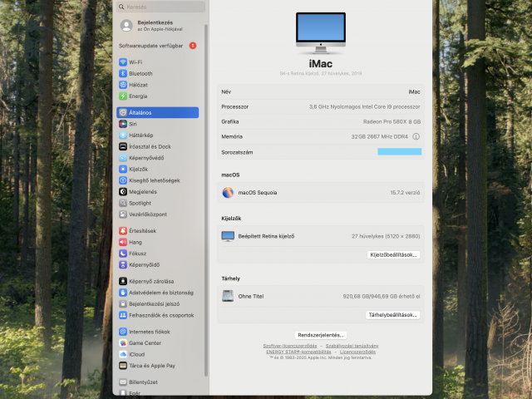This screenshot has width=532, height=399.
Task: Open the Képernyőidő hourglass icon
Action: pos(123,264)
